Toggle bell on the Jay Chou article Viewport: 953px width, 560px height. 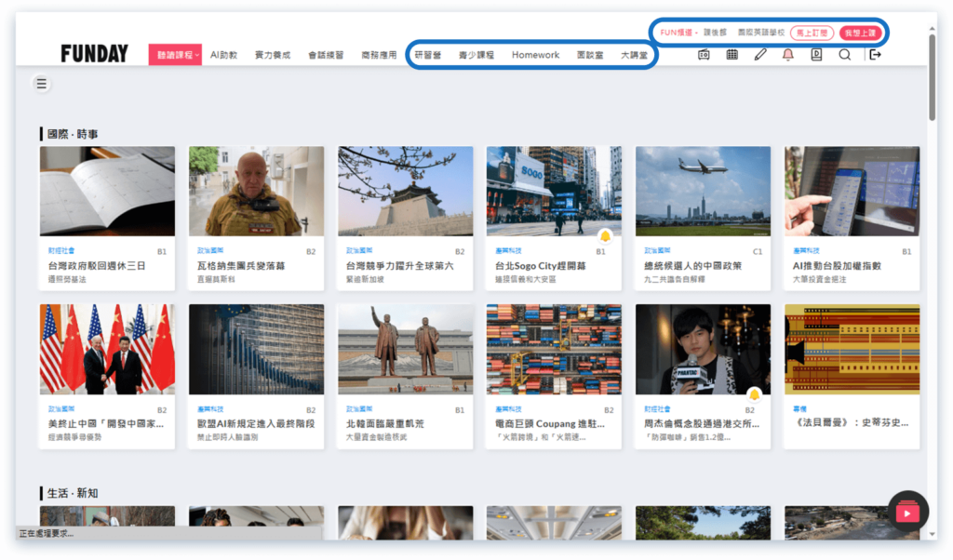coord(754,394)
